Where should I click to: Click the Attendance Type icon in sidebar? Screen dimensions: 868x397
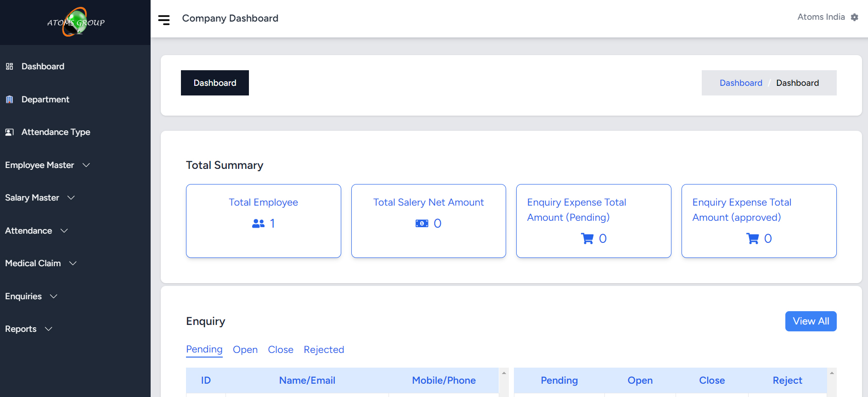[9, 132]
